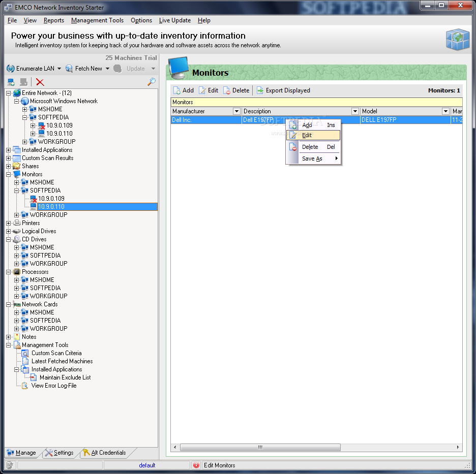476x474 pixels.
Task: Click the Notes icon in tree
Action: pyautogui.click(x=17, y=337)
